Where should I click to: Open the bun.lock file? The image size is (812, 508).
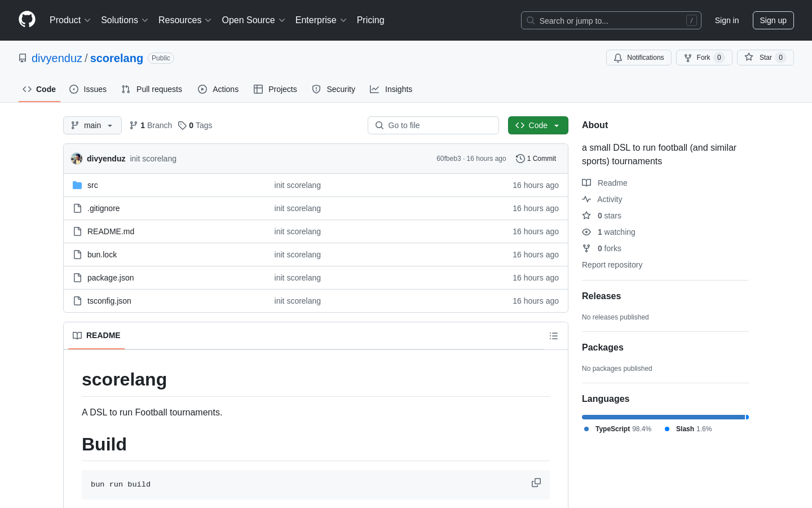(102, 255)
